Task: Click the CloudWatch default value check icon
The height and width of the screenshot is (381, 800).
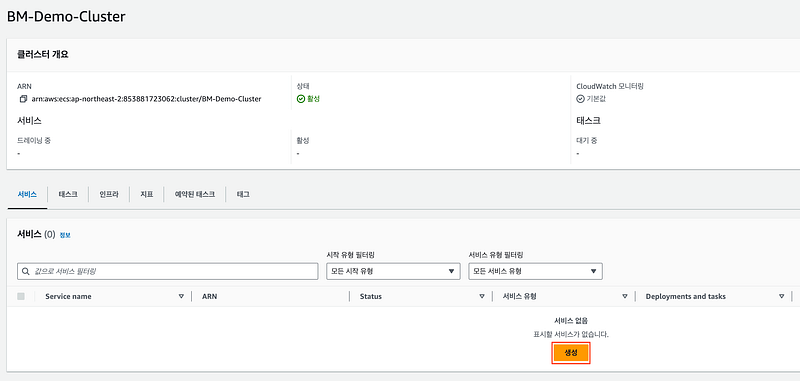Action: click(x=580, y=99)
